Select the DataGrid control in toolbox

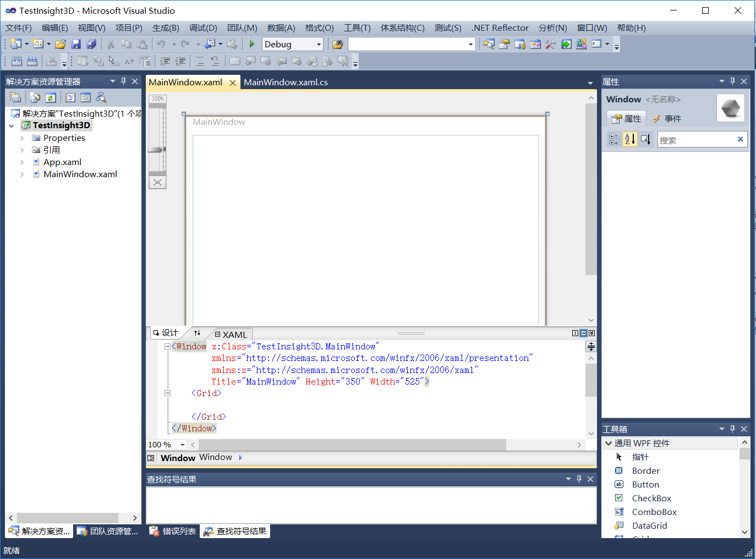[x=649, y=526]
